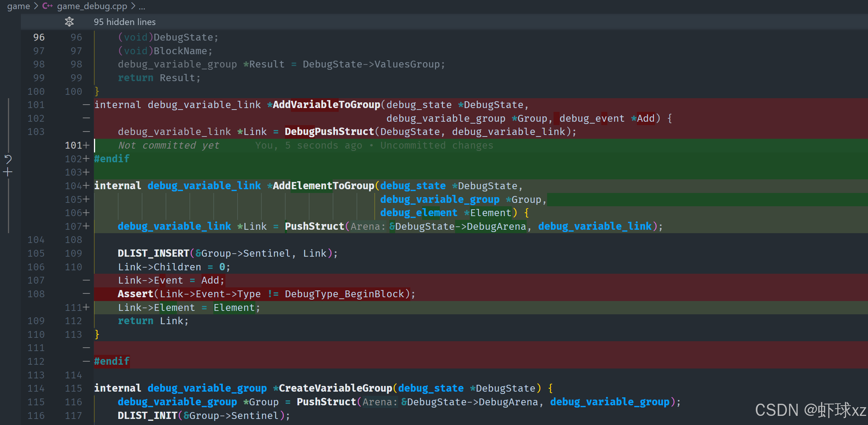Screen dimensions: 868x425
Task: Click the AddElementToGroup function name
Action: tap(323, 186)
